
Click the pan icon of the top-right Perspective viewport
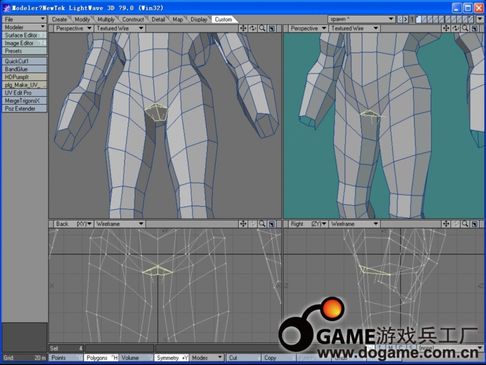pos(446,28)
